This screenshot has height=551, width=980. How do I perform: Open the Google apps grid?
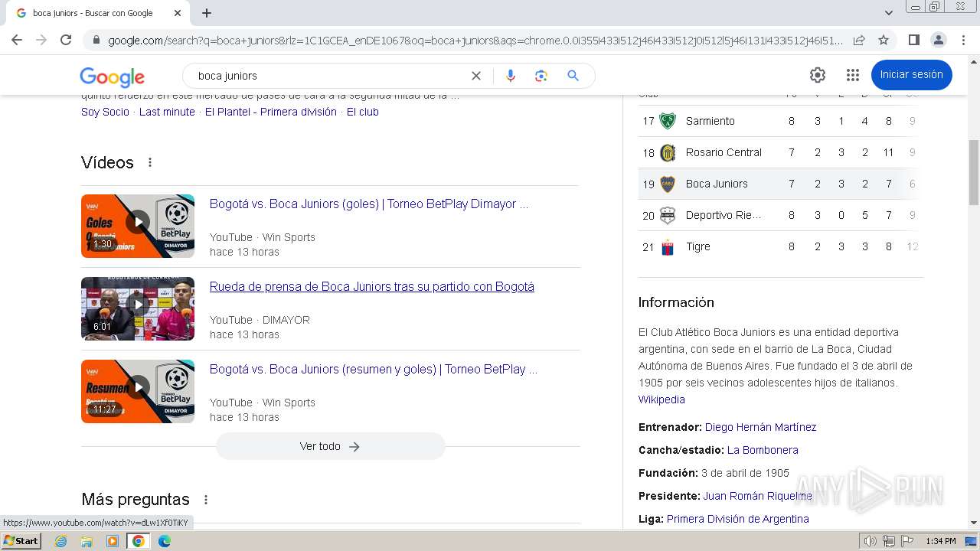click(853, 75)
